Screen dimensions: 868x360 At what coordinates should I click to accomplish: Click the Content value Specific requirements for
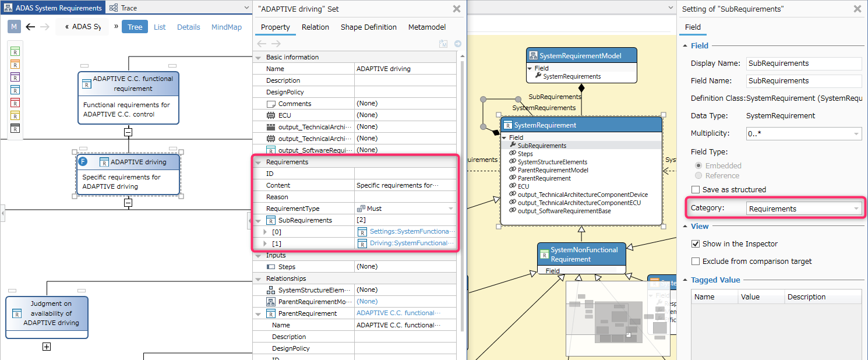pos(397,185)
